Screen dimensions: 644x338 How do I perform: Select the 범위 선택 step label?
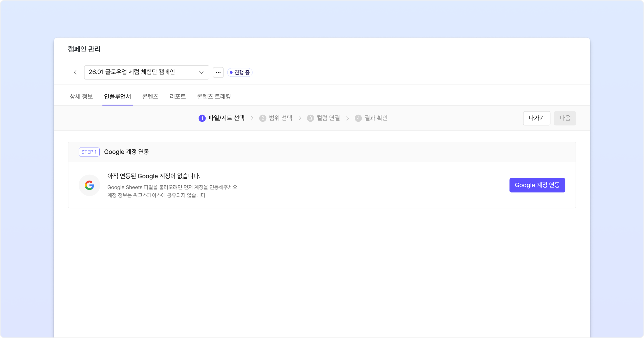pos(281,118)
